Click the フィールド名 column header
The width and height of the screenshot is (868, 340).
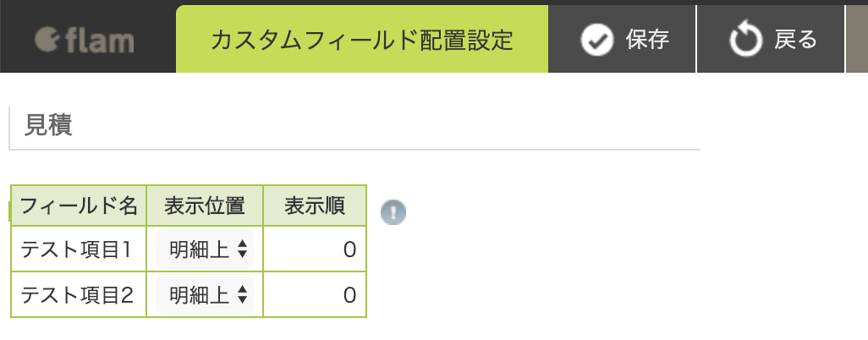79,206
